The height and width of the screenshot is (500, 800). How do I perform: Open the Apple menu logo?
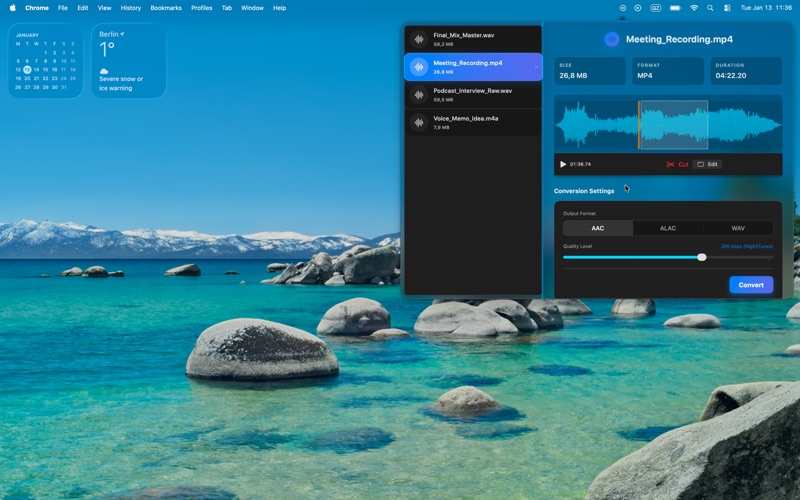[13, 8]
